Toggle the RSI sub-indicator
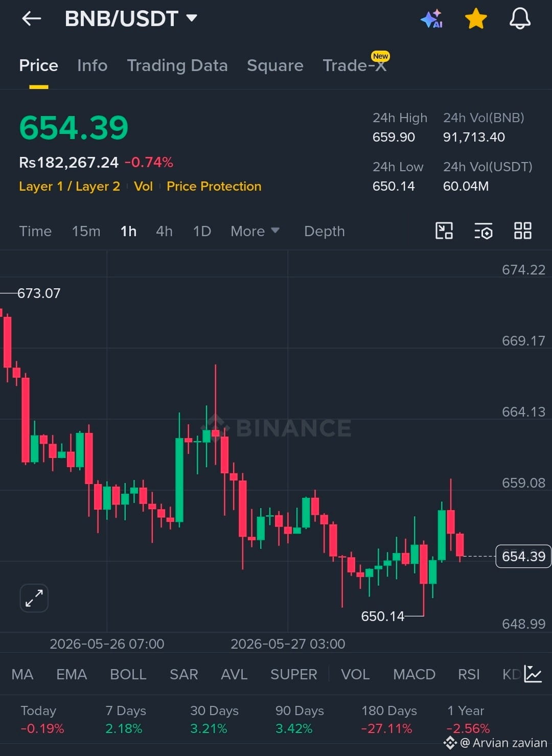The height and width of the screenshot is (756, 552). click(469, 674)
